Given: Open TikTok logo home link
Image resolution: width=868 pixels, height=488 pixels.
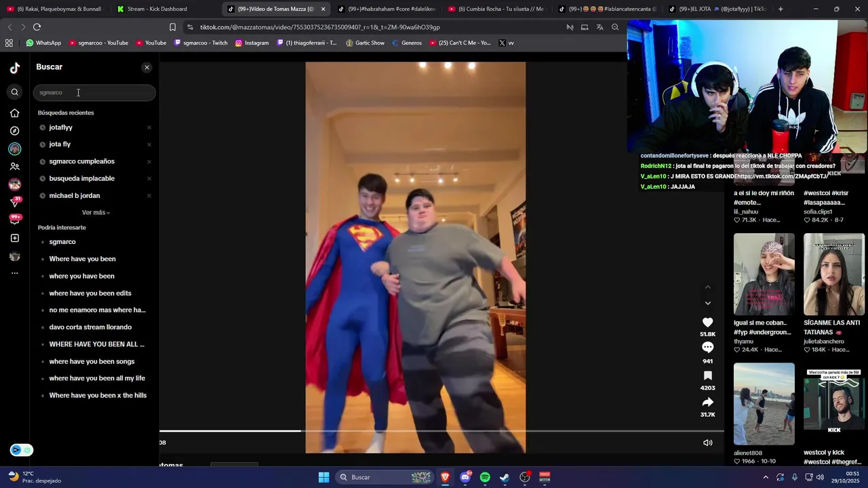Looking at the screenshot, I should coord(14,68).
